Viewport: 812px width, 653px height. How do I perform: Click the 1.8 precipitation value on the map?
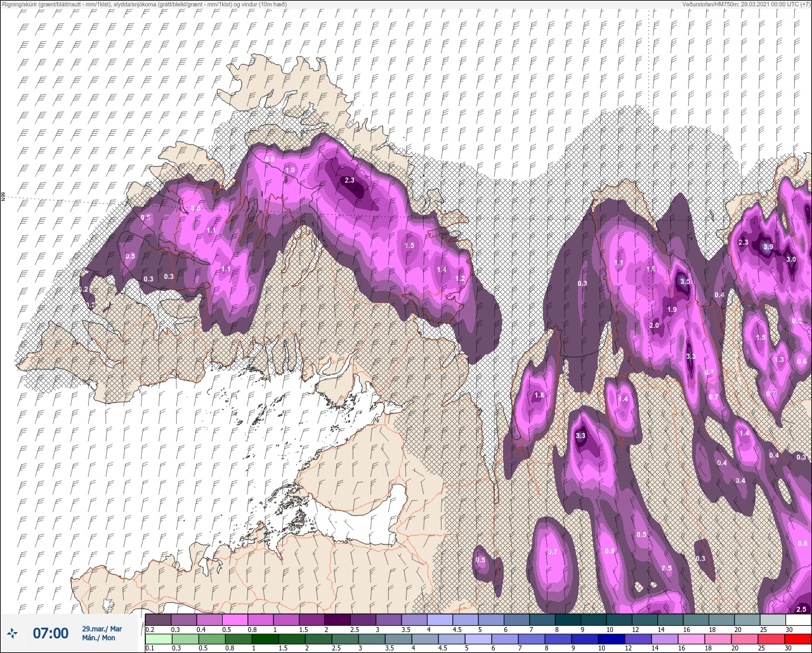[539, 396]
